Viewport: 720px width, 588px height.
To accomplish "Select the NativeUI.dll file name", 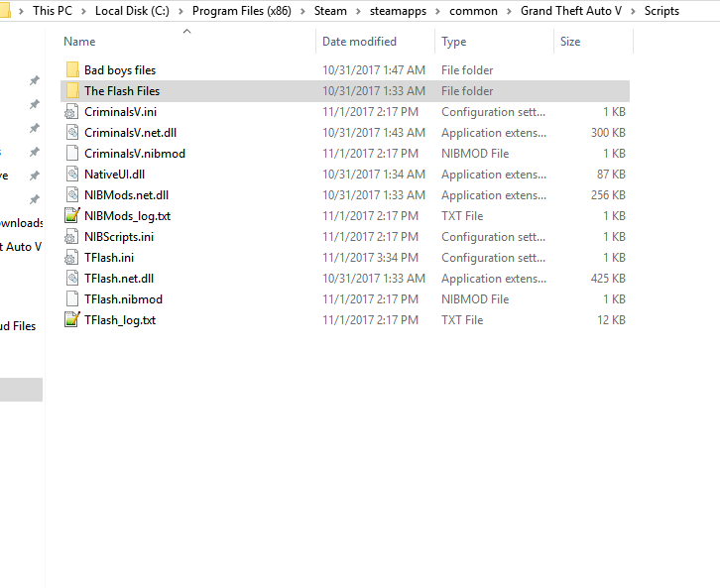I will point(114,174).
